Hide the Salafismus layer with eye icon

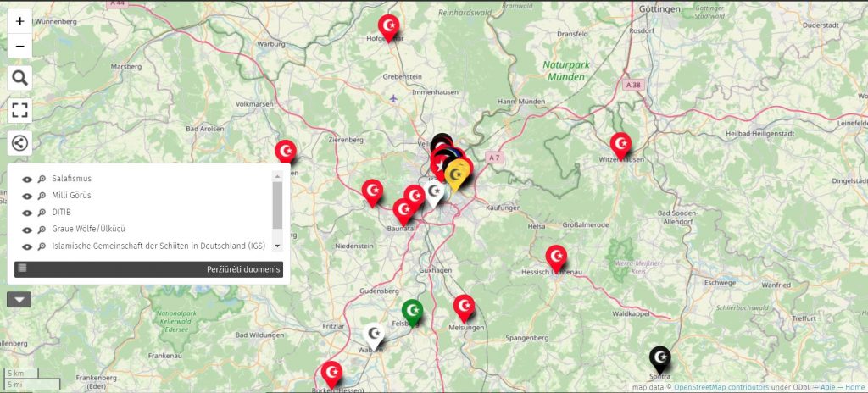coord(27,180)
